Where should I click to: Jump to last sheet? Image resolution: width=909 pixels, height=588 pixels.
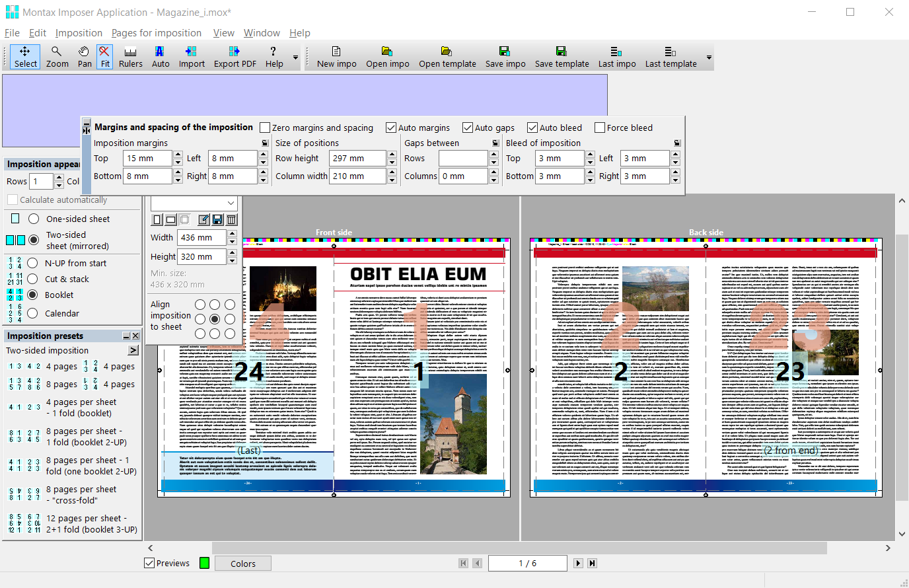click(x=592, y=563)
